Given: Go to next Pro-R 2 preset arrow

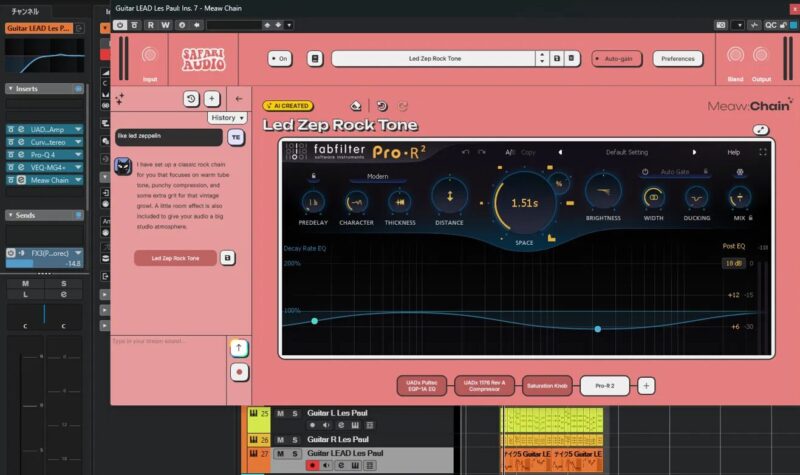Looking at the screenshot, I should click(x=694, y=153).
